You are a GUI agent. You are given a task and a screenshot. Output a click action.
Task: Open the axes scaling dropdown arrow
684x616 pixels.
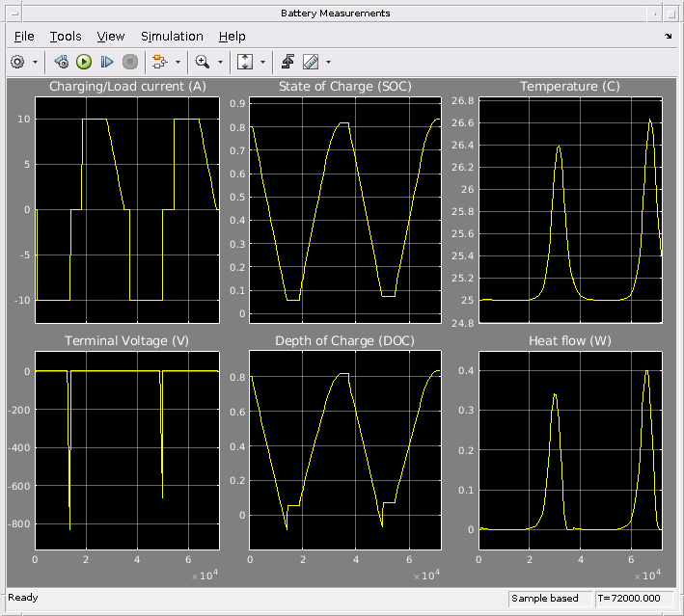(262, 62)
